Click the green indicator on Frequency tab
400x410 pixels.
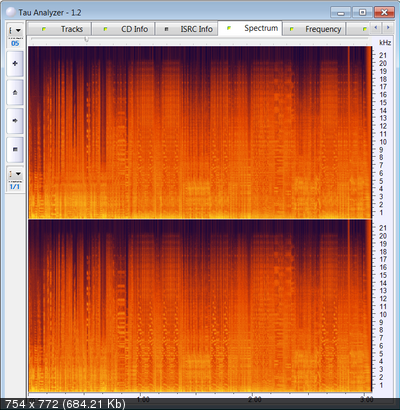tap(292, 29)
